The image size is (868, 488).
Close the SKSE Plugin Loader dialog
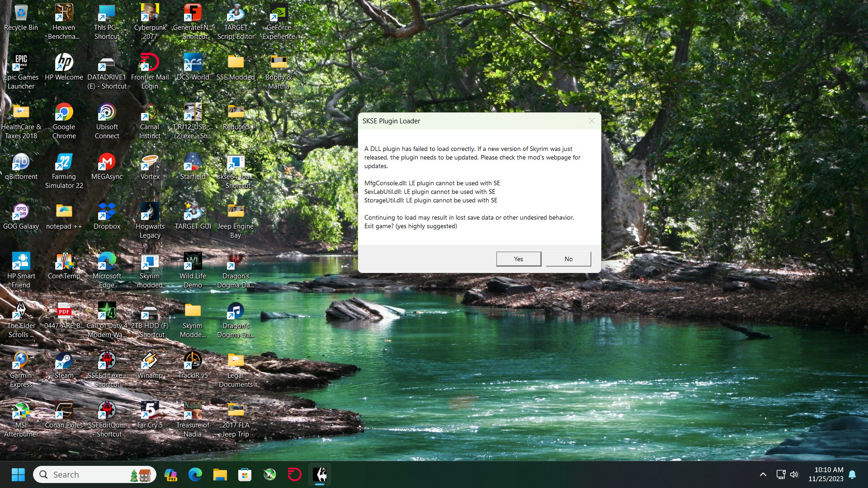(x=591, y=121)
